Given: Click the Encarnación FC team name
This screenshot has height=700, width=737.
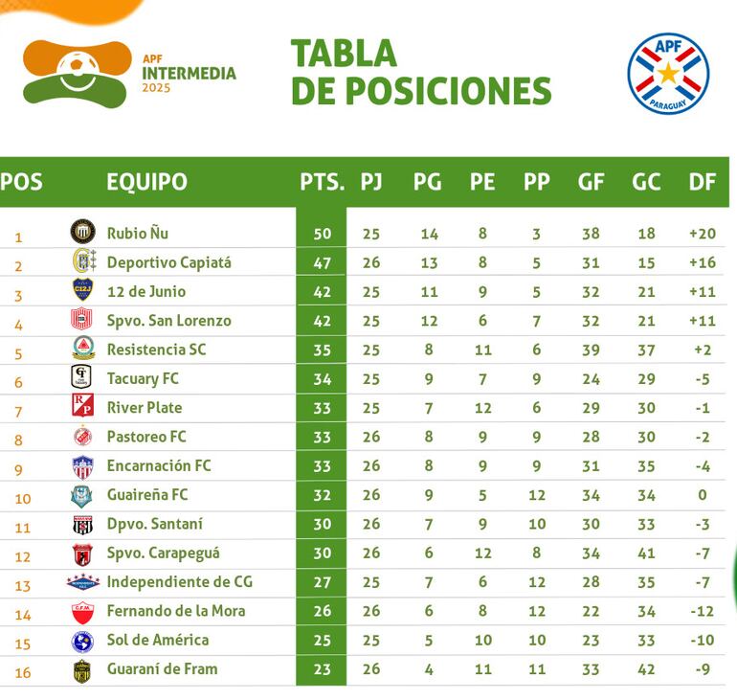Looking at the screenshot, I should 159,465.
